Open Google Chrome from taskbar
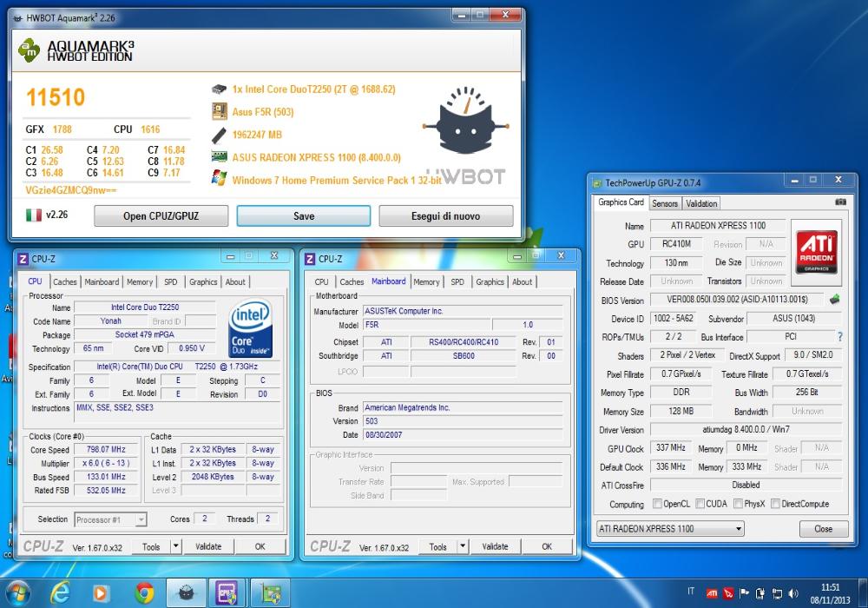 pos(144,593)
